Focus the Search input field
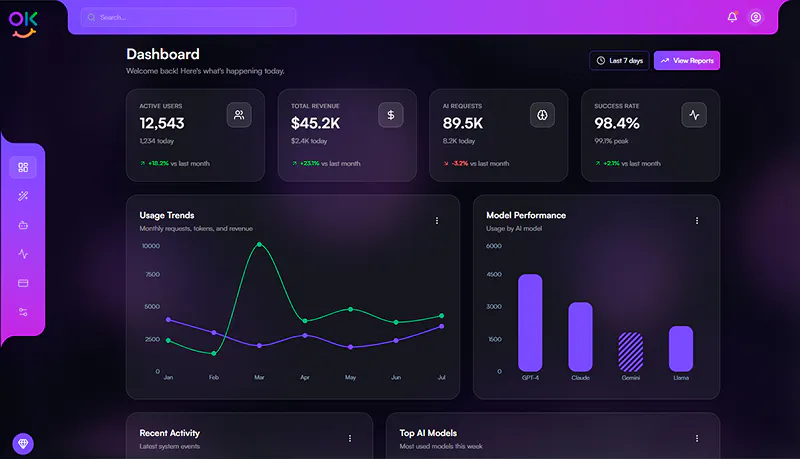800x459 pixels. [x=188, y=17]
